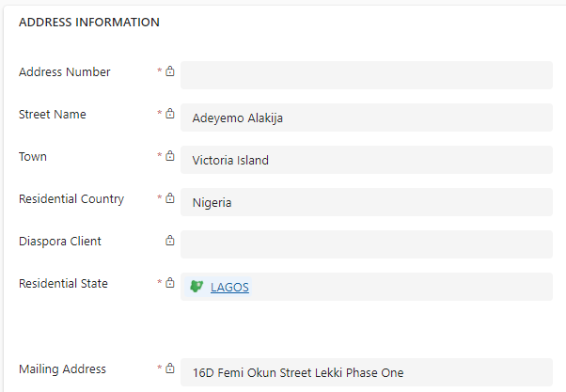Screen dimensions: 566x392
Task: Click the ADDRESS INFORMATION section header
Action: point(89,23)
